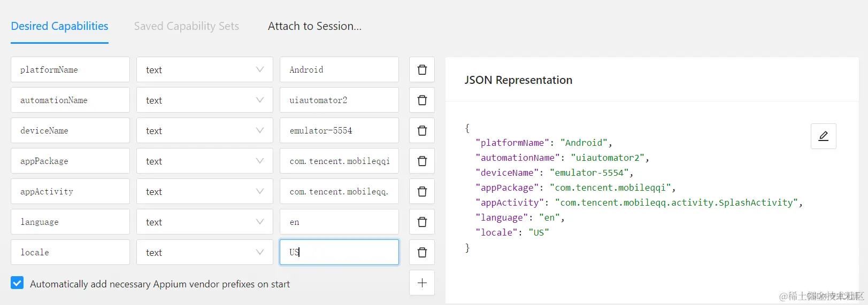Open type dropdown for appPackage
This screenshot has width=868, height=305.
(x=205, y=161)
